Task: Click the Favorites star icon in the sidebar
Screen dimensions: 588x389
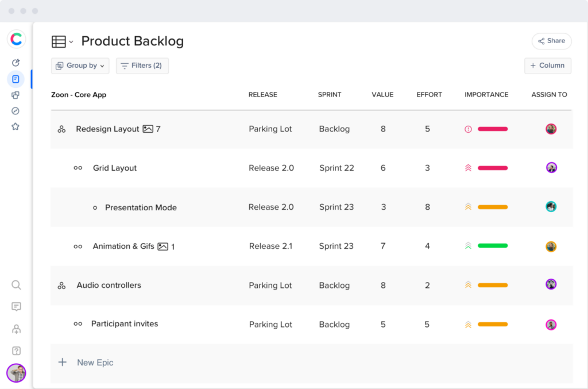Action: point(16,126)
